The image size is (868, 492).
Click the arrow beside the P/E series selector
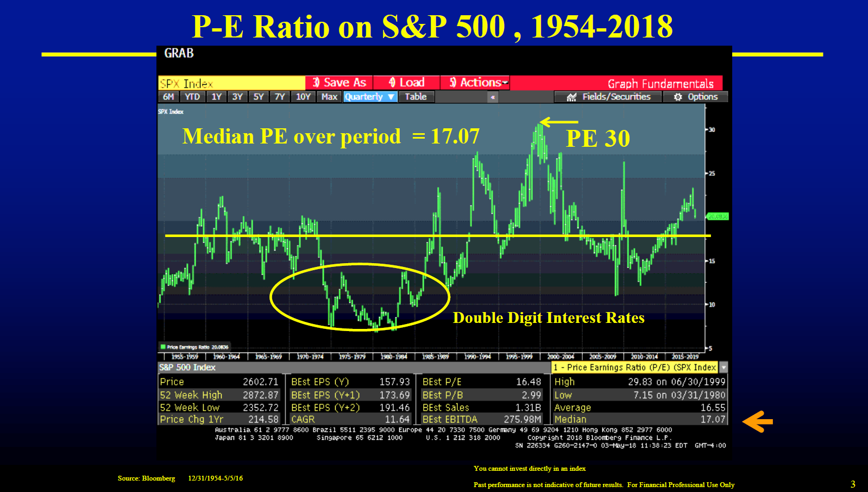click(x=724, y=368)
